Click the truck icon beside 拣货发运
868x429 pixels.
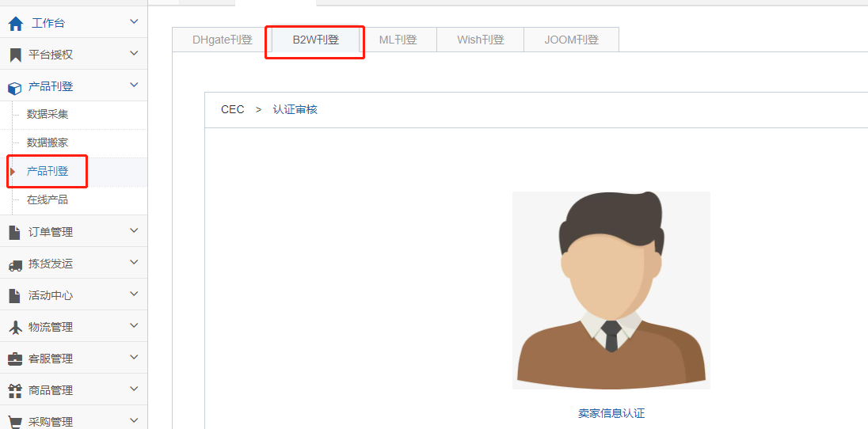[16, 264]
